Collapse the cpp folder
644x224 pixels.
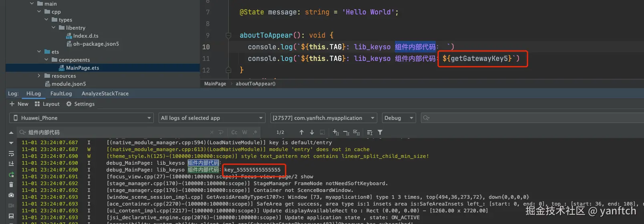39,12
